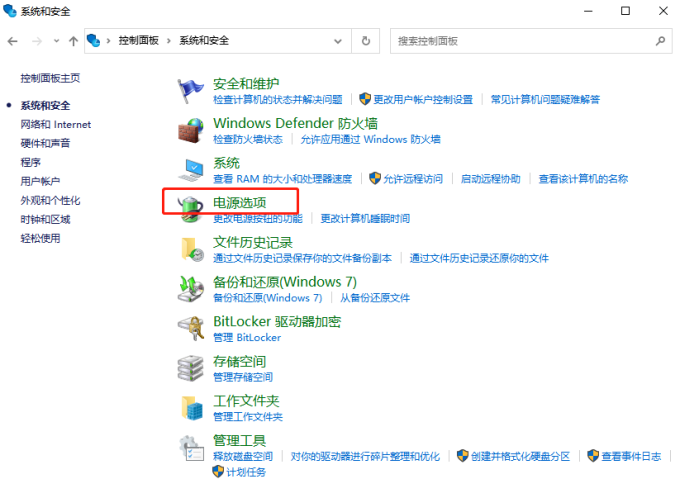680x498 pixels.
Task: Click 创建并格式化硬盘分区 link
Action: click(x=520, y=457)
